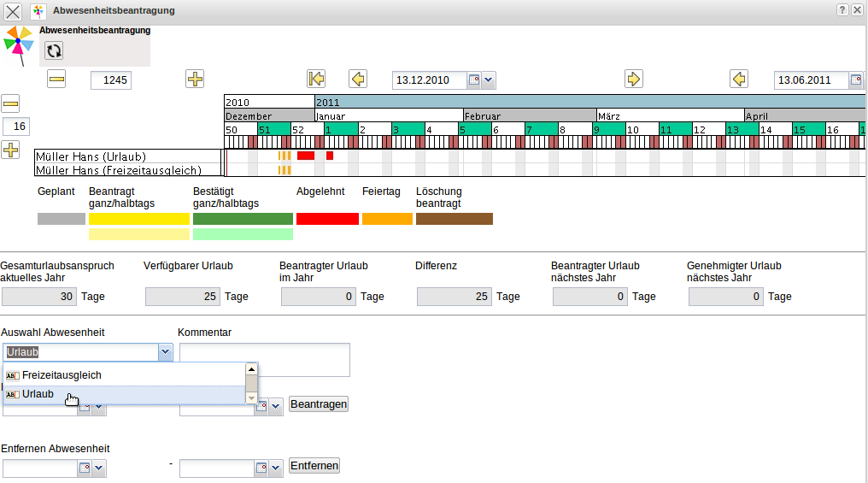Open calendar picker for start date 13.12.2010
The image size is (868, 483).
click(473, 80)
